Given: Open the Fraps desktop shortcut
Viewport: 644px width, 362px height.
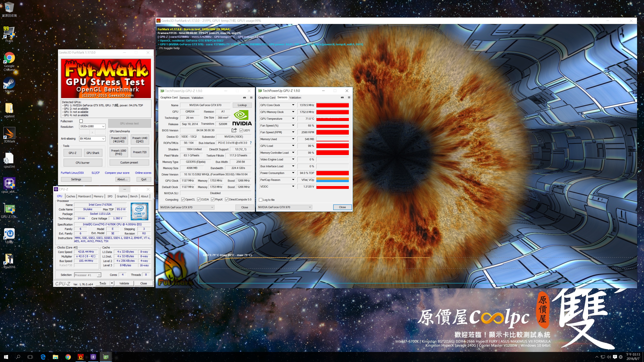Looking at the screenshot, I should (9, 35).
